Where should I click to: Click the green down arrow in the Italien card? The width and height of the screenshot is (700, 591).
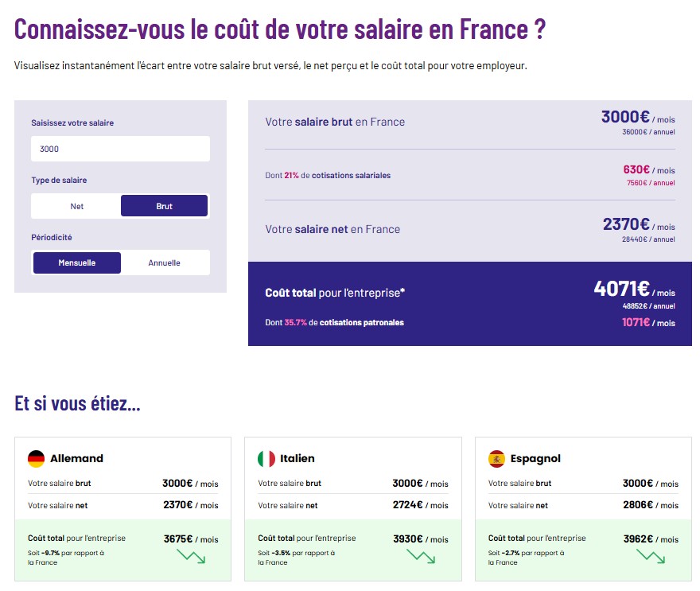pyautogui.click(x=421, y=555)
